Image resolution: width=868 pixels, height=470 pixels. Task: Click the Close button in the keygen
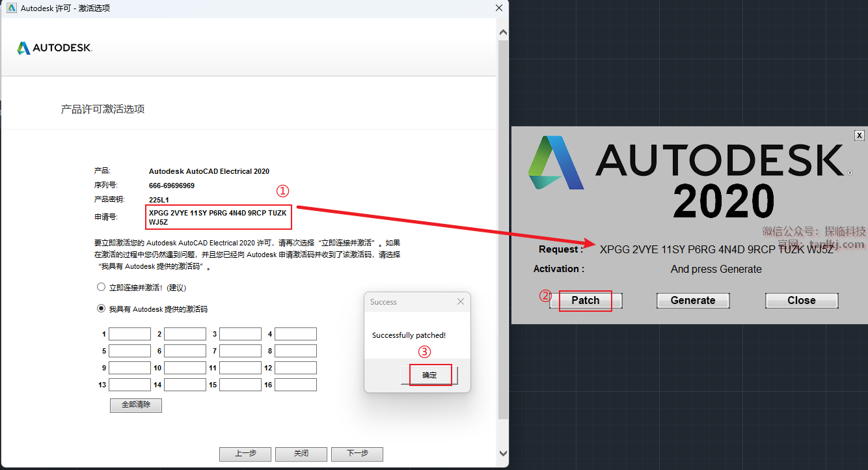802,300
